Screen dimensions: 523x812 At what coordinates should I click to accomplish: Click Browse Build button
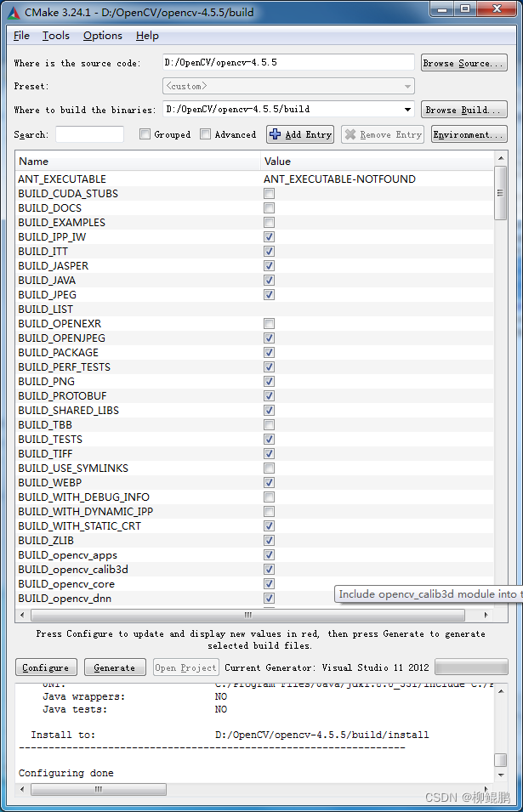(464, 110)
